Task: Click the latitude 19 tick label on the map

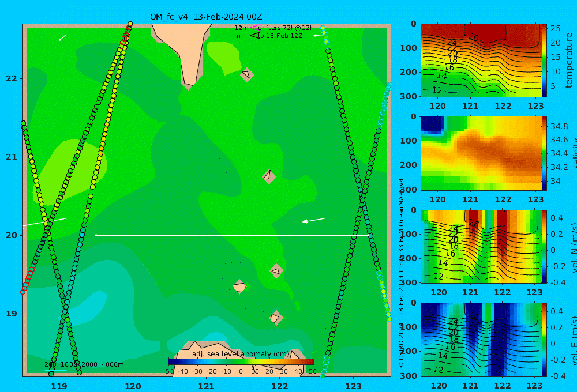Action: [x=12, y=314]
